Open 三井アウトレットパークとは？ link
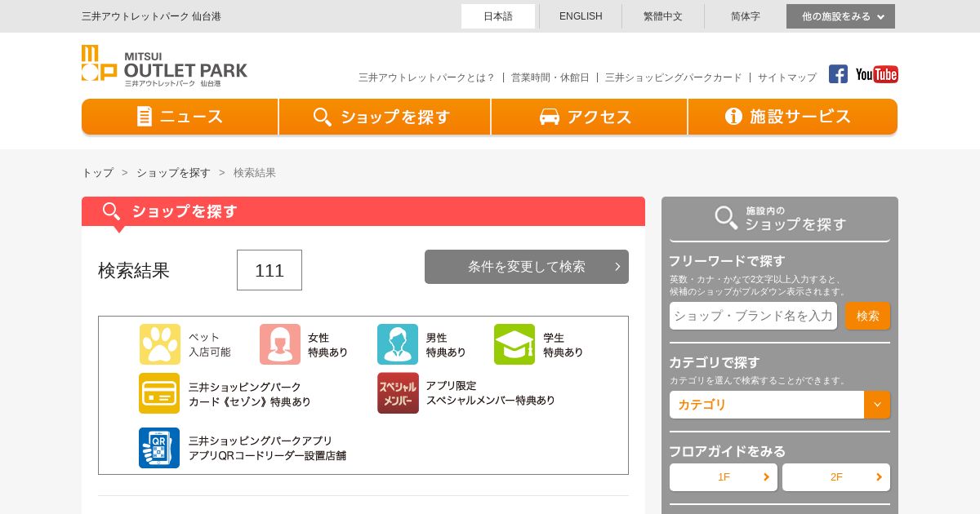This screenshot has height=514, width=980. coord(426,78)
